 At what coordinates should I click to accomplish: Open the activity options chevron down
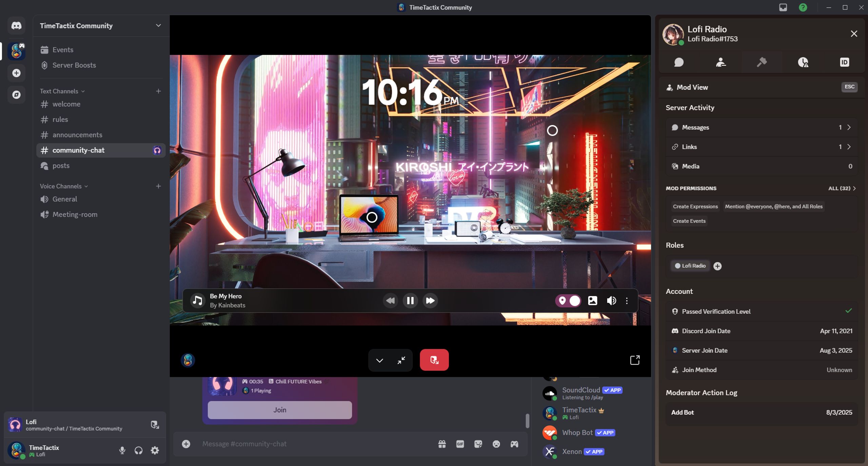pos(379,360)
